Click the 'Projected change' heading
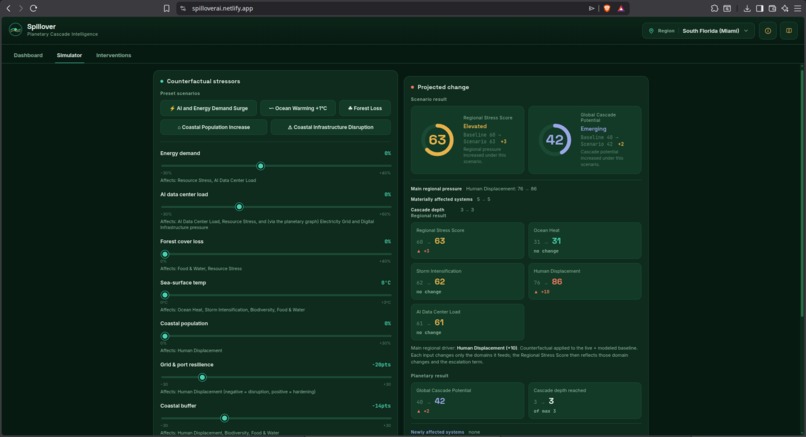806x437 pixels. point(443,87)
